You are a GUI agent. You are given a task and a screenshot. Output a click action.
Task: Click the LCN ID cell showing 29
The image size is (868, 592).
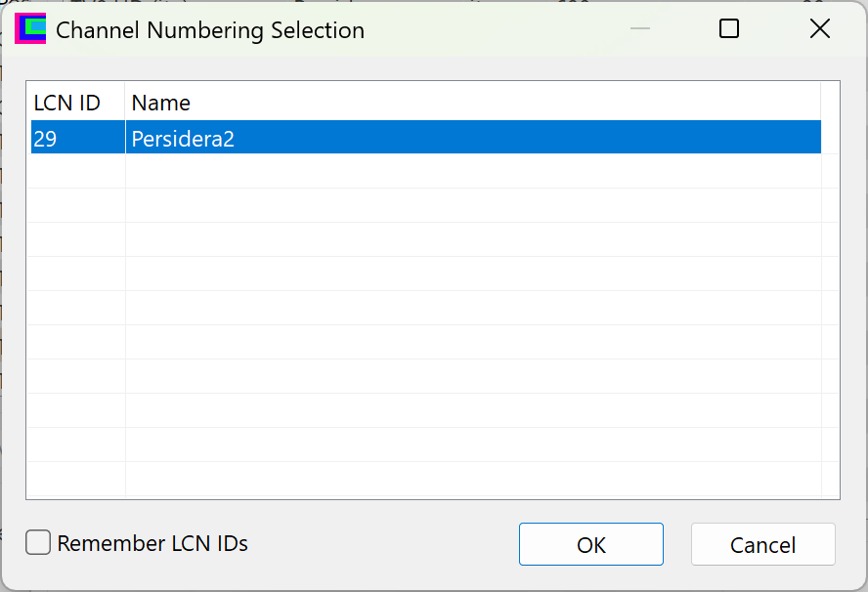pos(46,139)
